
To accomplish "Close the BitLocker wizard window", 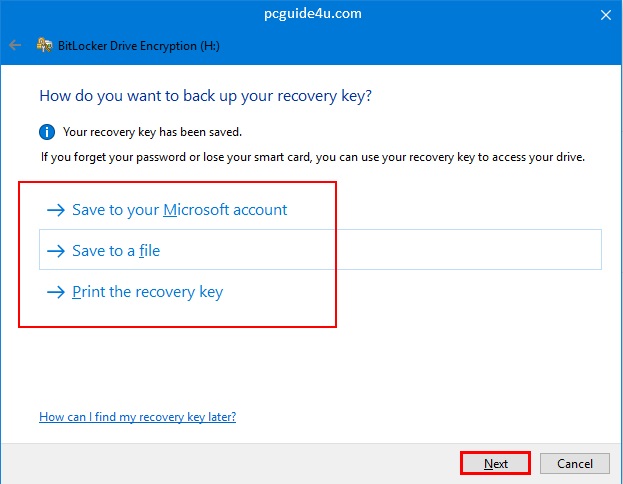I will 605,14.
